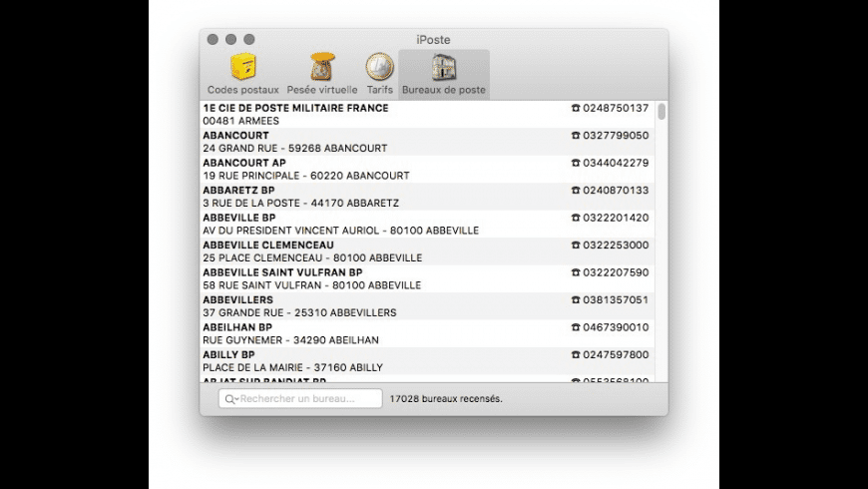868x489 pixels.
Task: Select the ABBEVILLE CLEMENCEAU office name
Action: coord(268,245)
